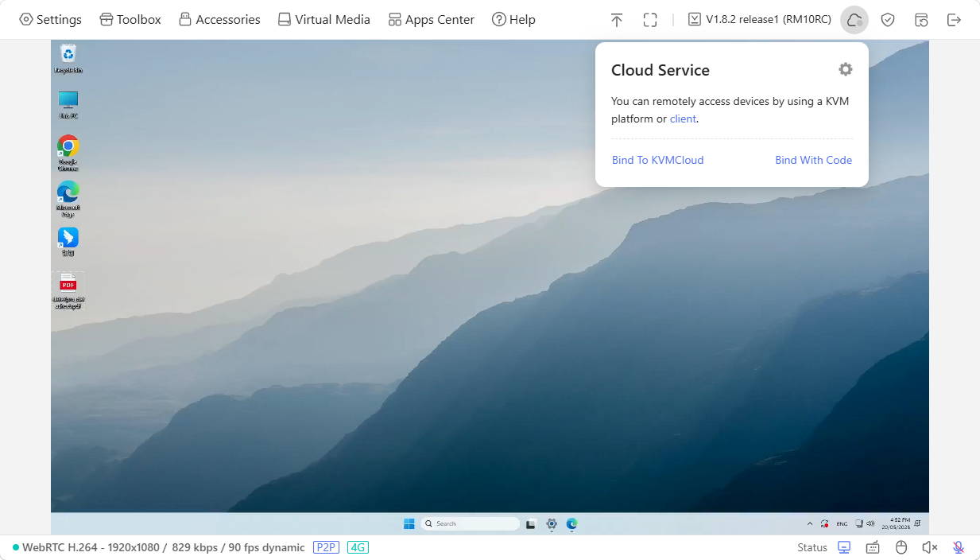Click the Windows taskbar Search box
Screen dimensions: 980x560
point(469,523)
